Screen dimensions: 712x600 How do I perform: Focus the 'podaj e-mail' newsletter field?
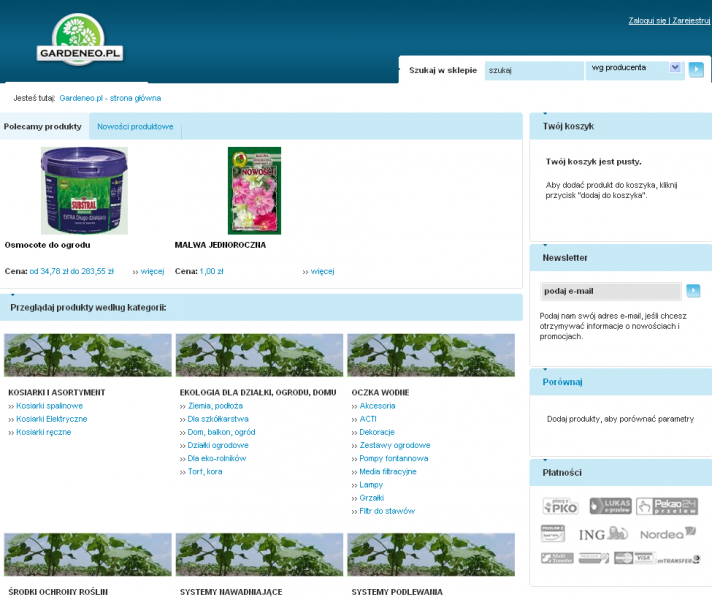pyautogui.click(x=610, y=291)
